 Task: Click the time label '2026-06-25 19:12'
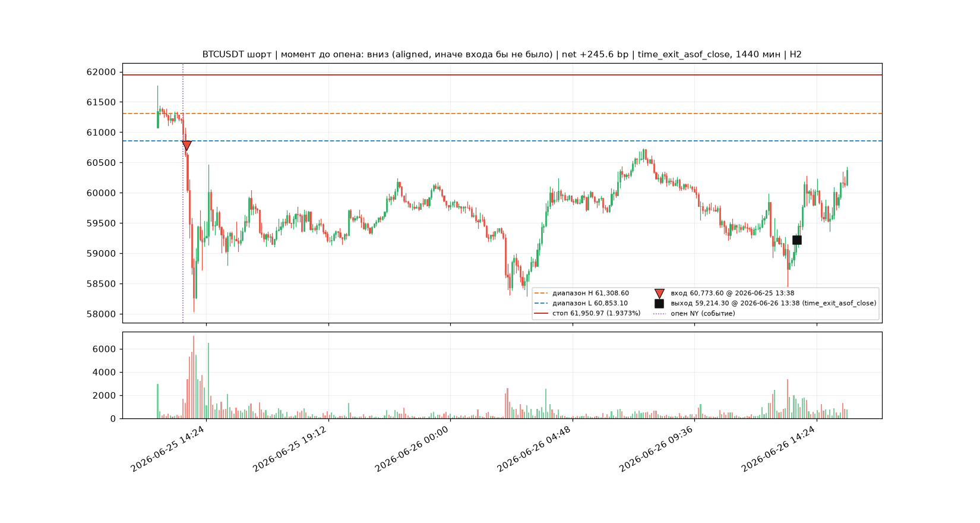tap(290, 449)
